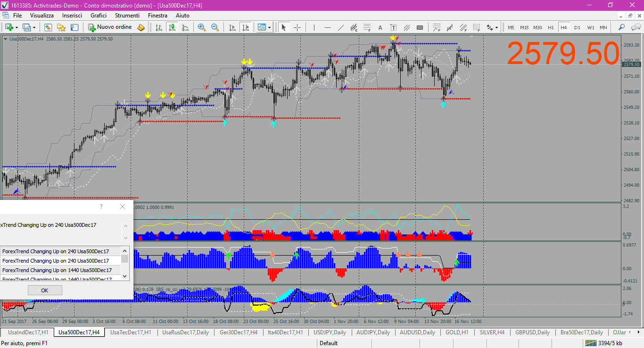Zoom out of the chart
Screen dimensions: 644x348
(215, 27)
